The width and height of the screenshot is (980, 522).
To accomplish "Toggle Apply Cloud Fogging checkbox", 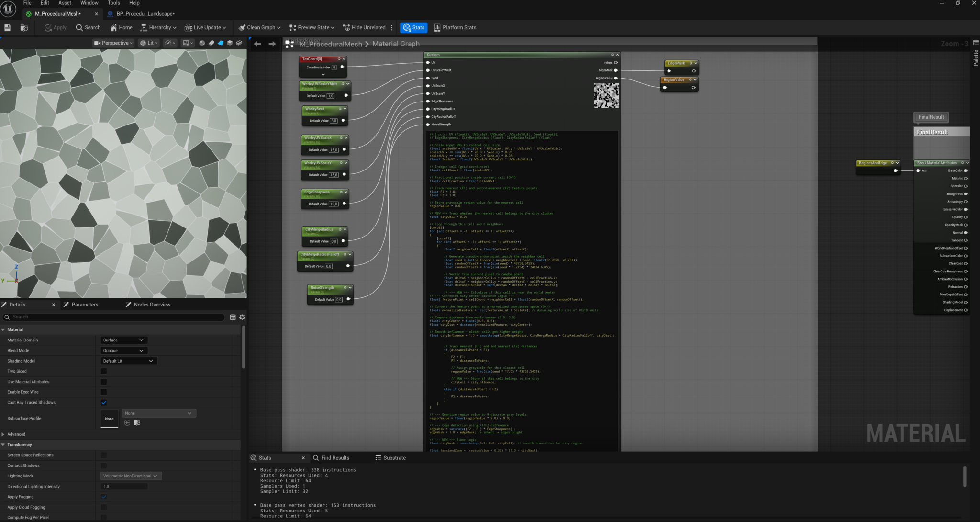I will point(104,508).
